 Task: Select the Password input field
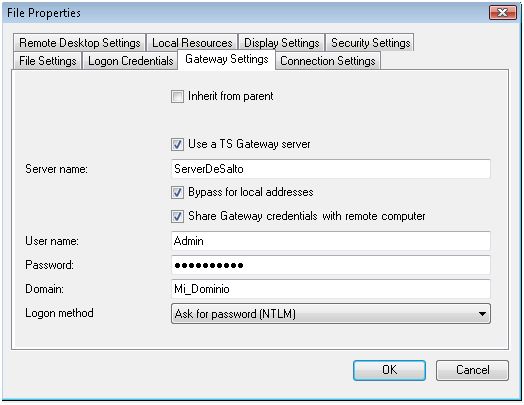click(331, 265)
